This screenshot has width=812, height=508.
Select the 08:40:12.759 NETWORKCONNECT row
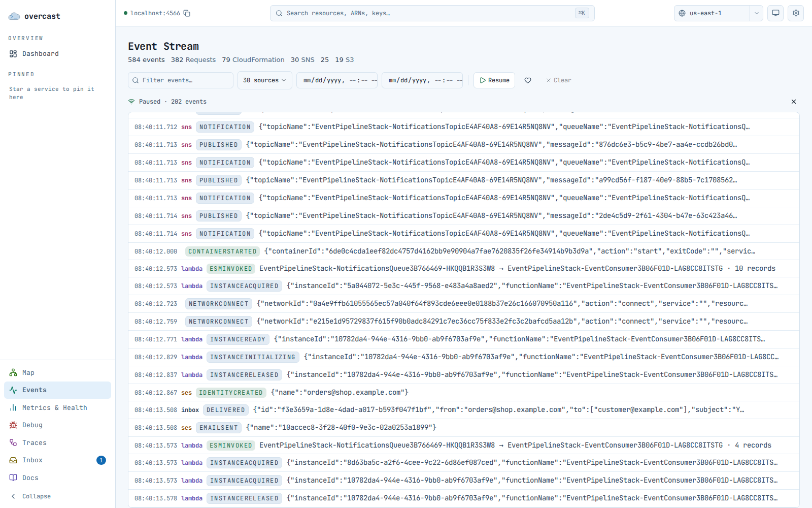point(464,322)
